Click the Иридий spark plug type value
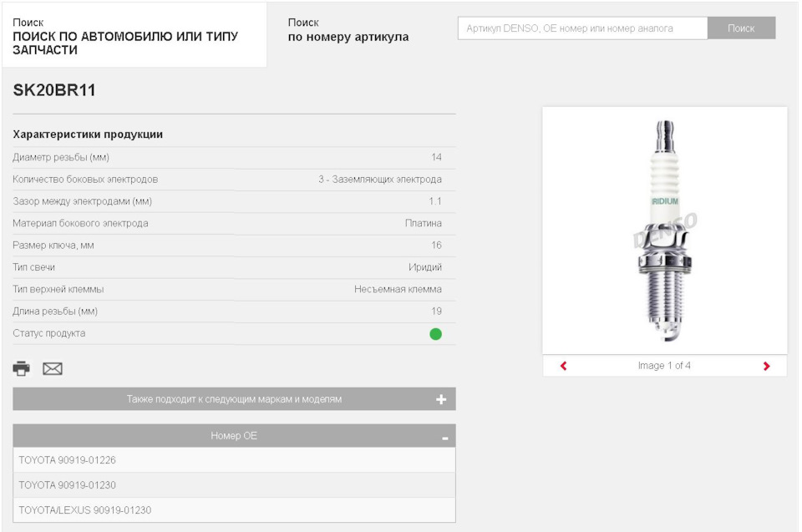Screen dimensions: 802x532 425,267
